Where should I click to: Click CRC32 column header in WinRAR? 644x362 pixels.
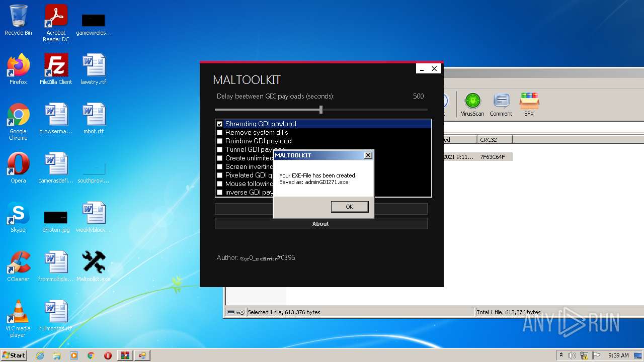[x=495, y=140]
